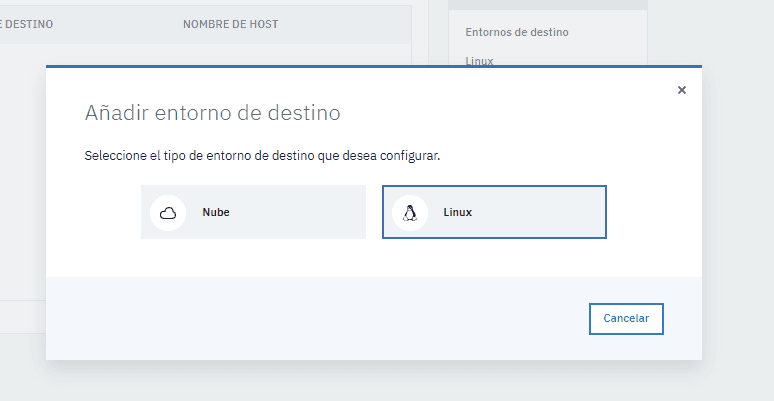The width and height of the screenshot is (774, 401).
Task: Click the Linux link in the background side panel
Action: coord(479,60)
